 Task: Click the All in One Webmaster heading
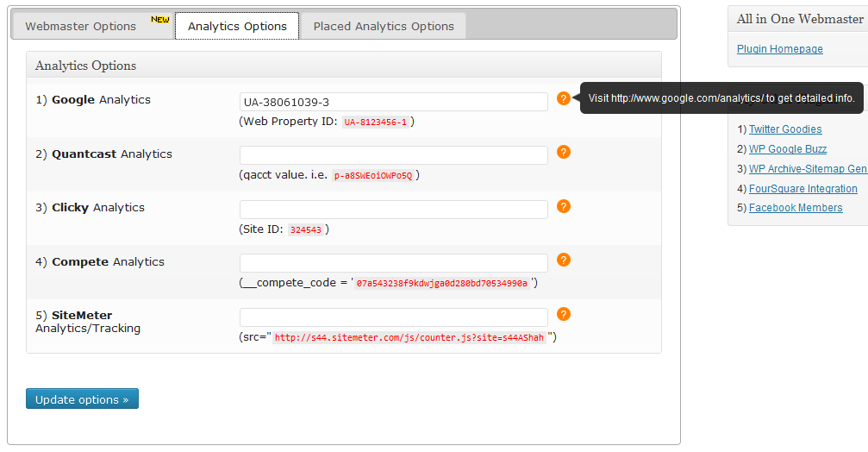click(800, 19)
